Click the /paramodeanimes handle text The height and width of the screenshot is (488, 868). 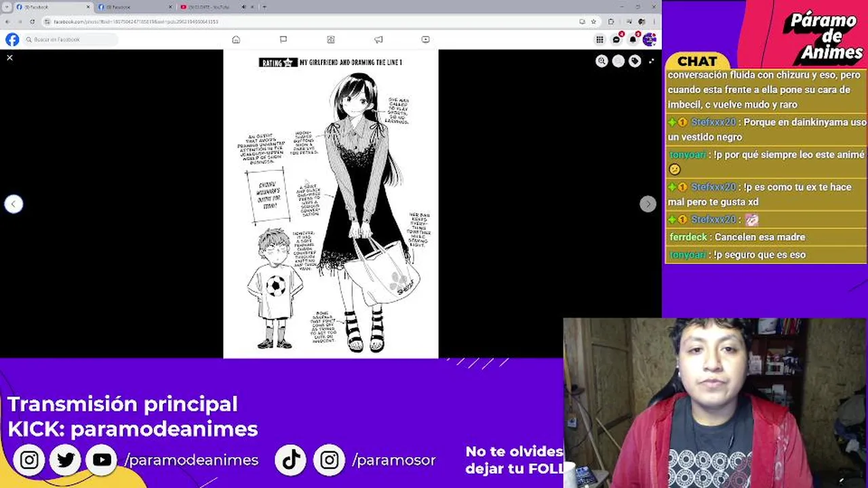click(x=191, y=460)
